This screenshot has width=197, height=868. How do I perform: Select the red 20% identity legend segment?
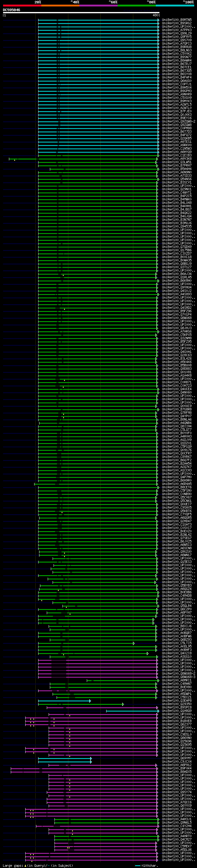[22, 6]
